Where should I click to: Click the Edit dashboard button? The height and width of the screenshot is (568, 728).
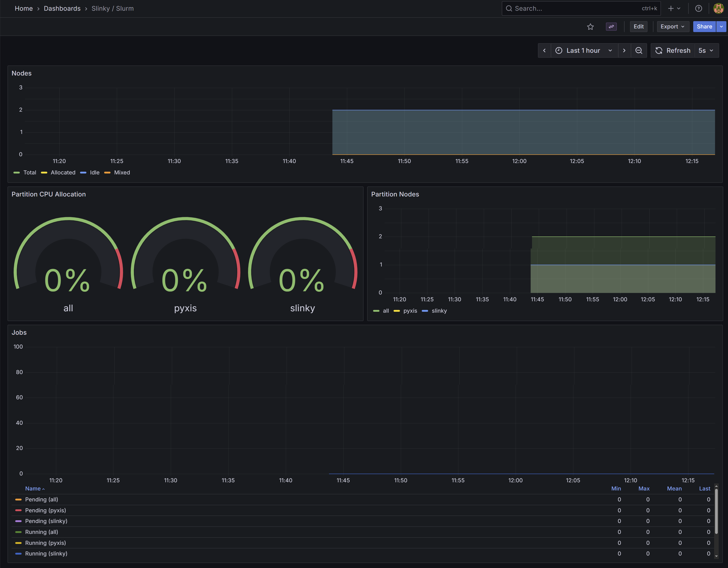(x=638, y=27)
